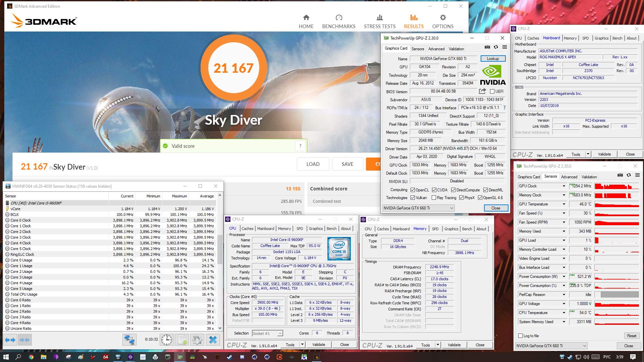Switch to Advanced tab in GPU-Z Graphics Card window
Image resolution: width=644 pixels, height=362 pixels.
436,49
